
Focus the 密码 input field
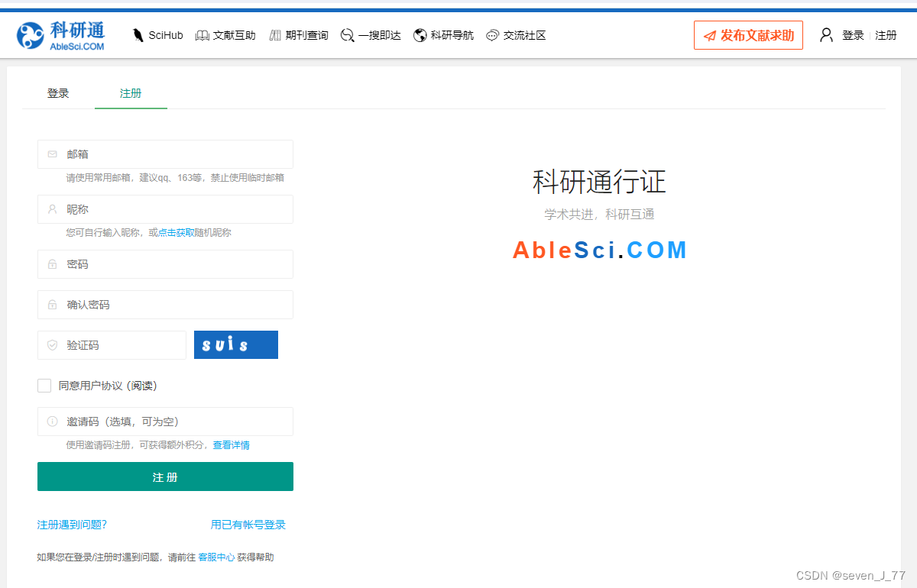[165, 264]
